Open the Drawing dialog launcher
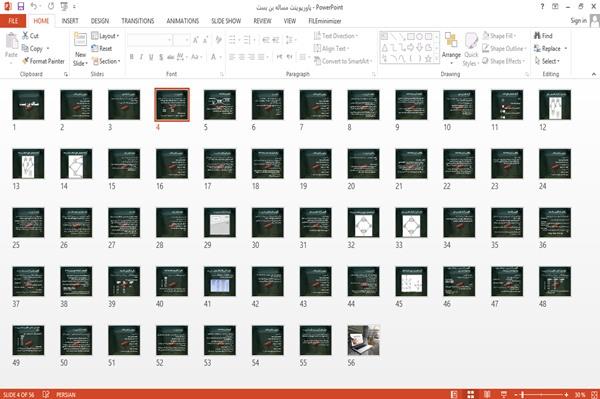600x399 pixels. 527,75
